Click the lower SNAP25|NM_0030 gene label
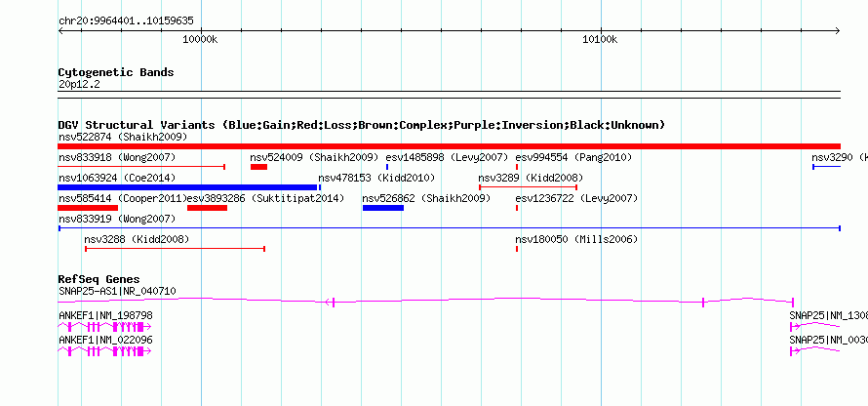The height and width of the screenshot is (406, 868). pyautogui.click(x=828, y=340)
